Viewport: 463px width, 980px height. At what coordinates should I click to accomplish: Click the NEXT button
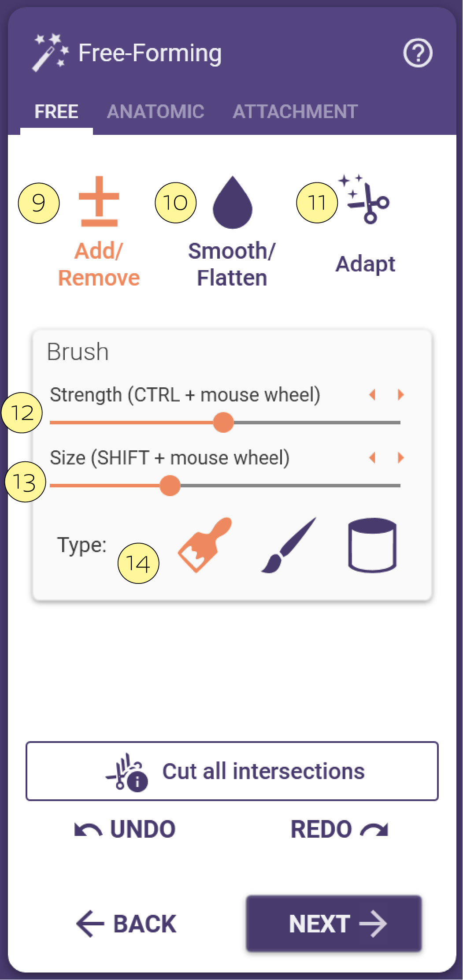click(x=334, y=924)
